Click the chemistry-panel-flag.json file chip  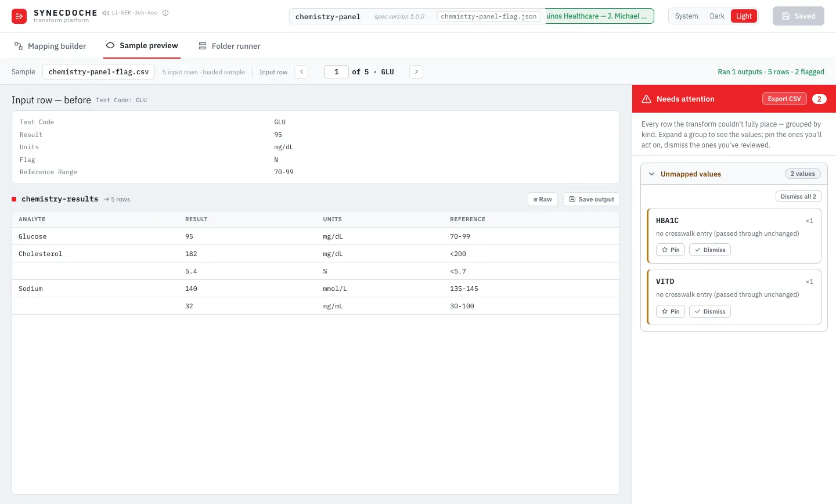489,16
